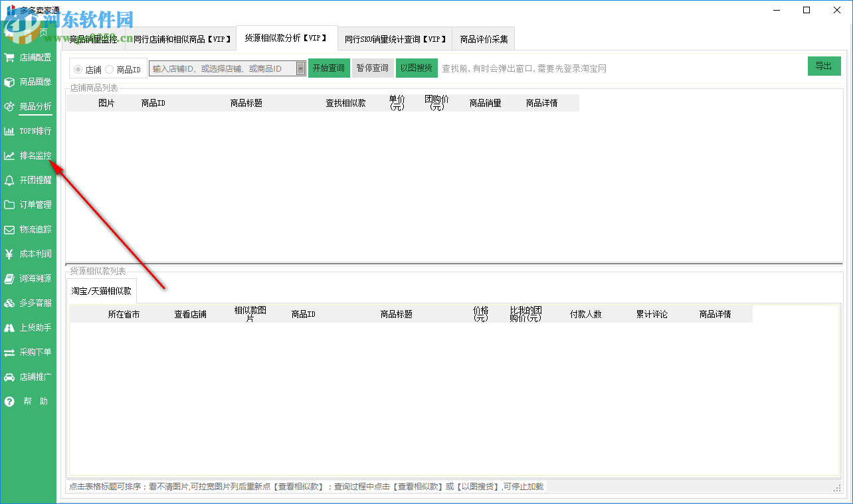Image resolution: width=853 pixels, height=504 pixels.
Task: Click the yen icon for 成本利润
Action: [x=9, y=254]
